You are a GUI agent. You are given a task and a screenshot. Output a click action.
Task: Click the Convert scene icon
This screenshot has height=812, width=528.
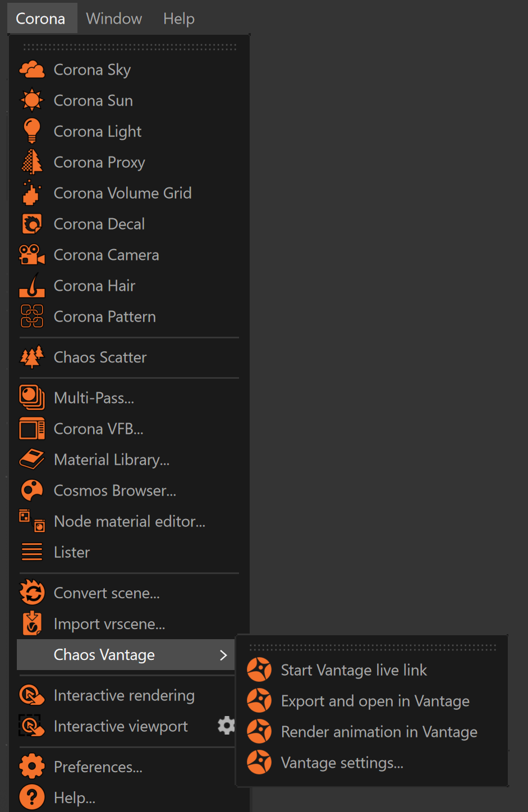(32, 593)
